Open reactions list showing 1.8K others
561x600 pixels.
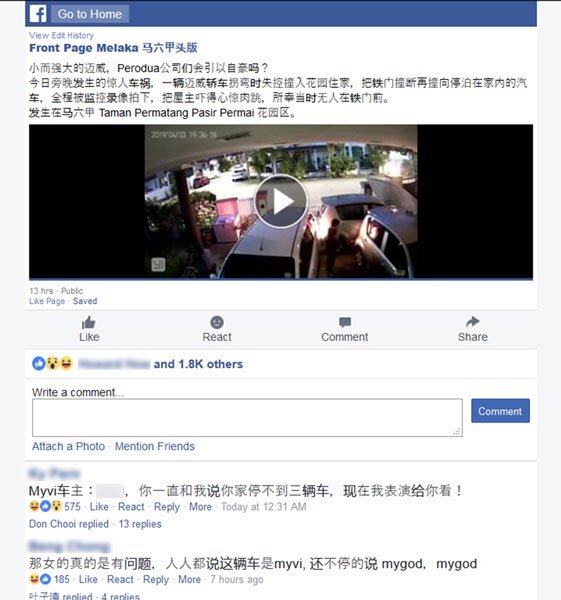pos(198,364)
